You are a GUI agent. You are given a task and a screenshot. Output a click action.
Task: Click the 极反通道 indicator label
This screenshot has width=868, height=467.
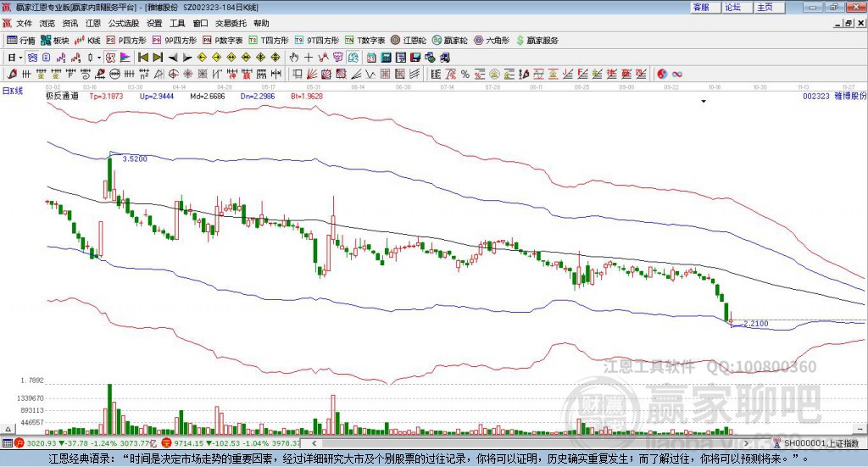pos(62,97)
